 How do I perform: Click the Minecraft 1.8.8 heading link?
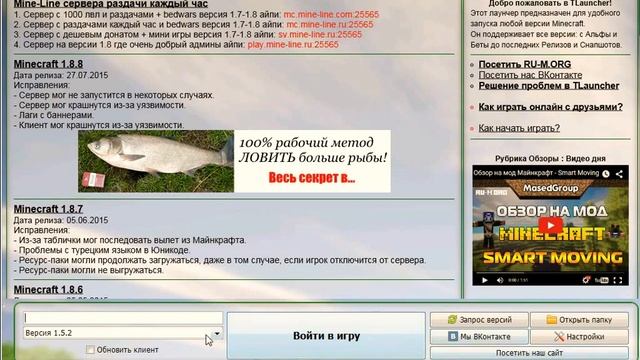coord(48,64)
